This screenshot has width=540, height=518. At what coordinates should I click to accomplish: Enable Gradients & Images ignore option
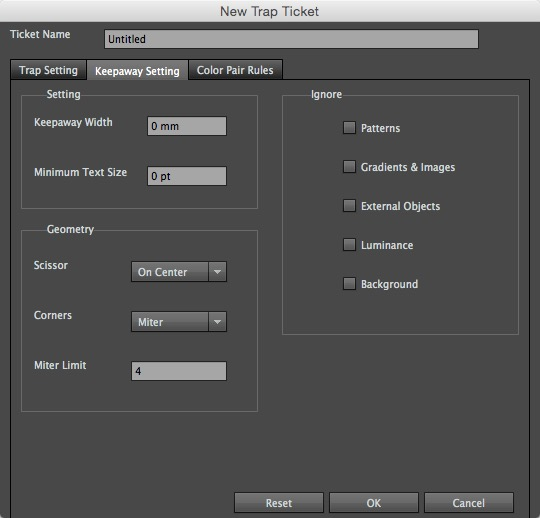349,166
